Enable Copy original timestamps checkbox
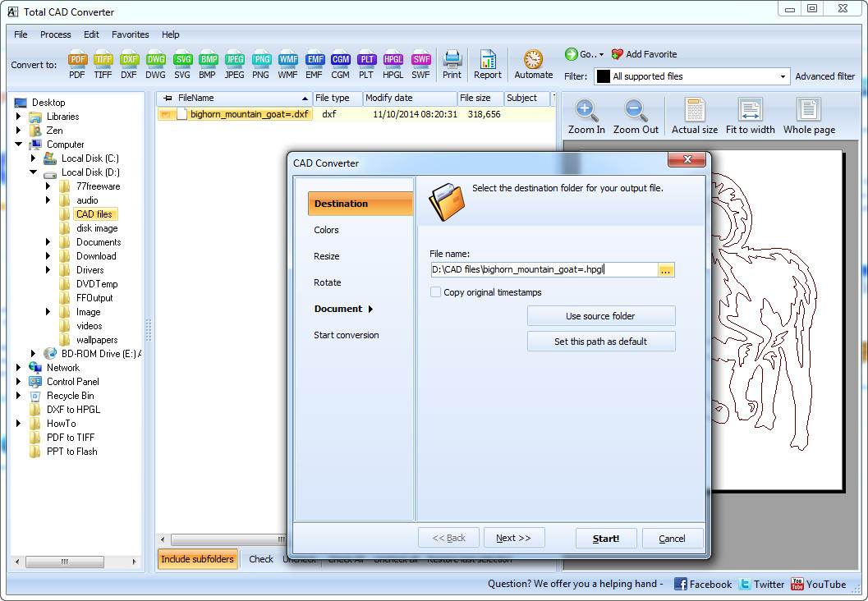The width and height of the screenshot is (868, 601). point(436,292)
